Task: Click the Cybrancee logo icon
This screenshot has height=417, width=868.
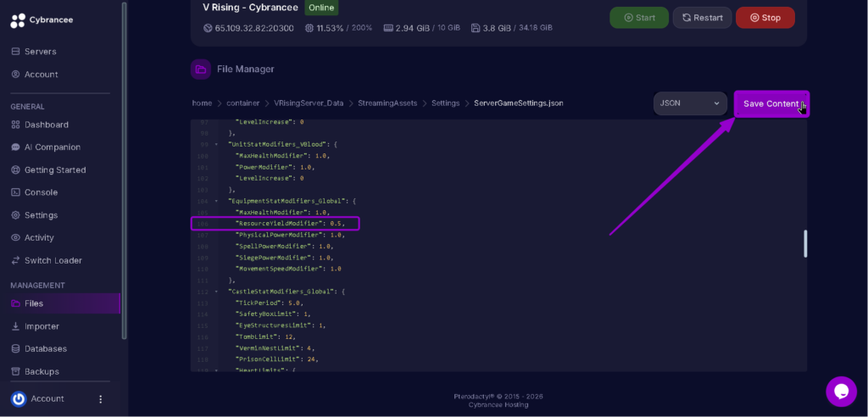Action: coord(18,20)
